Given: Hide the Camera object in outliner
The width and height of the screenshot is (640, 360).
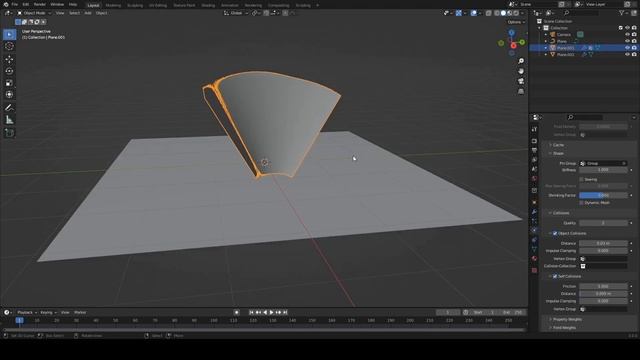Looking at the screenshot, I should [x=627, y=35].
